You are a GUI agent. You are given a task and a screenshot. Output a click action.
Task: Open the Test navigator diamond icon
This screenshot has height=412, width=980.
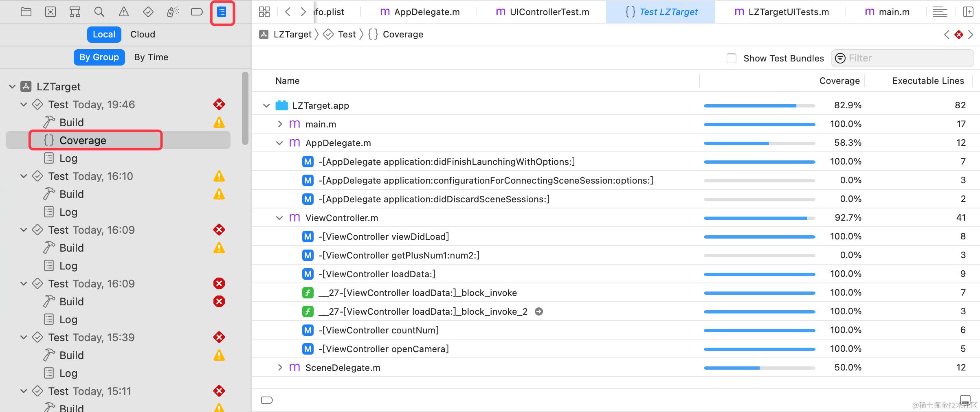click(148, 12)
